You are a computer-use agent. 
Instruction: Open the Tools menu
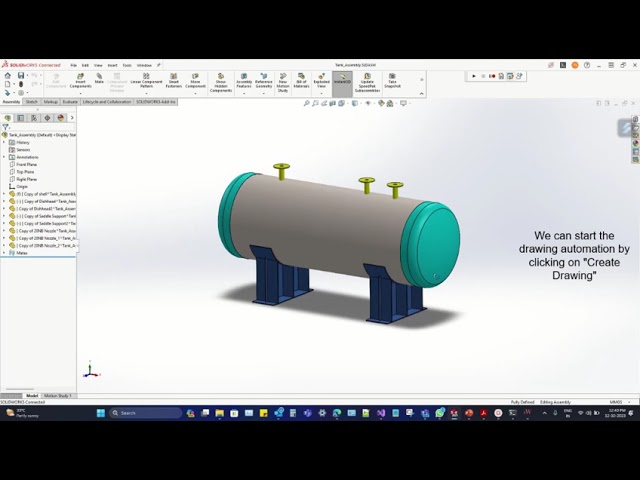coord(127,65)
